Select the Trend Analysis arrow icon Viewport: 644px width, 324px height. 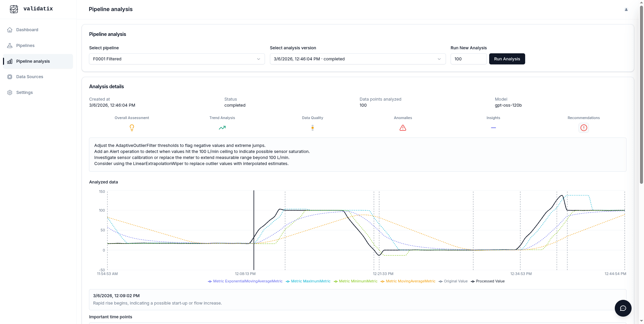222,128
